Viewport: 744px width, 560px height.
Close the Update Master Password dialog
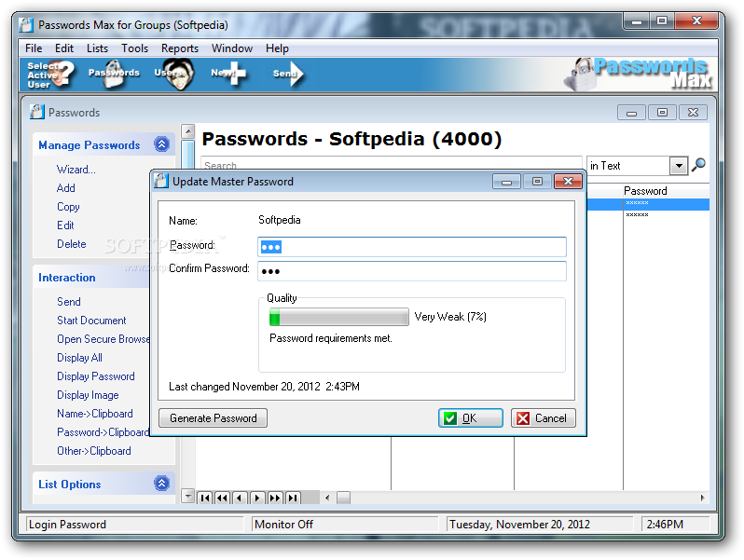[568, 181]
